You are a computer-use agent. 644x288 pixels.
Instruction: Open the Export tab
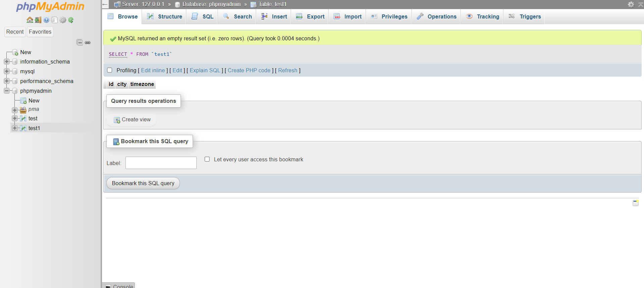coord(310,16)
